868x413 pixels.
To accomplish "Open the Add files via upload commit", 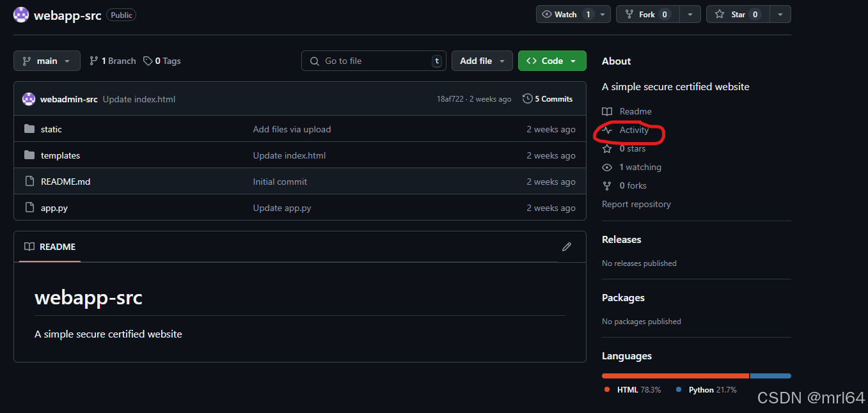I will tap(292, 129).
